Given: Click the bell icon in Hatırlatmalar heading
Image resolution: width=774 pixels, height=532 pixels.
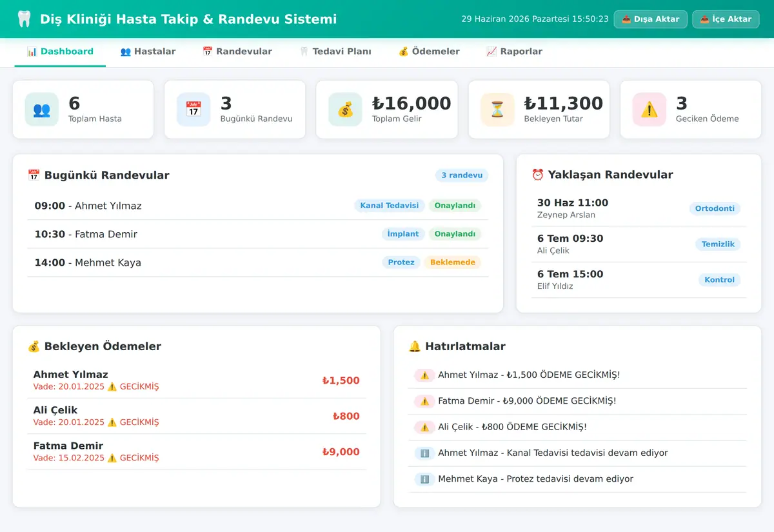Looking at the screenshot, I should [x=415, y=346].
